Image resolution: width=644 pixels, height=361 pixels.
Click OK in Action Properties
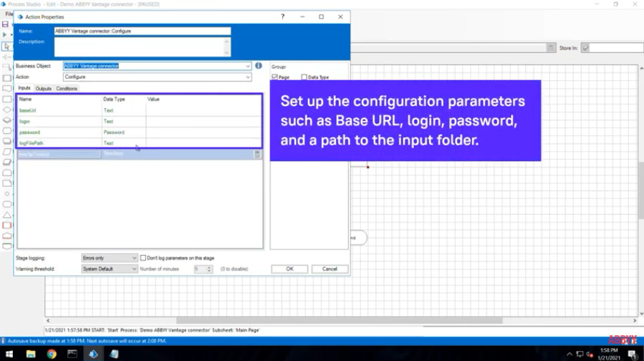click(289, 269)
